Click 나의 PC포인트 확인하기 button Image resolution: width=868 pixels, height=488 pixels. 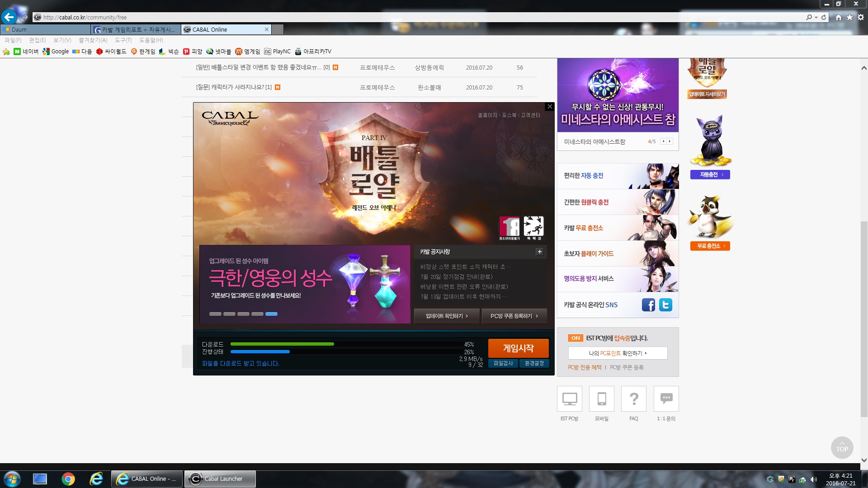(x=618, y=353)
